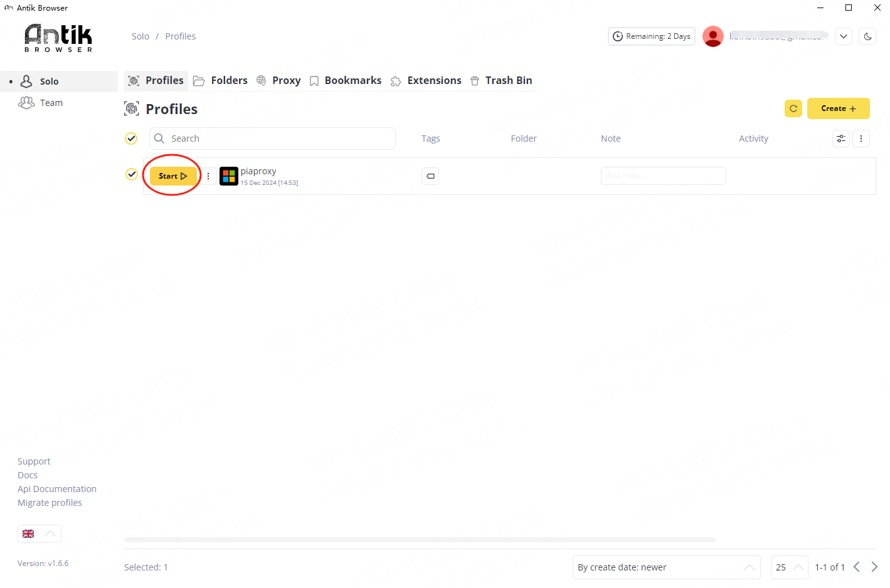Go to next page arrow

tap(874, 567)
